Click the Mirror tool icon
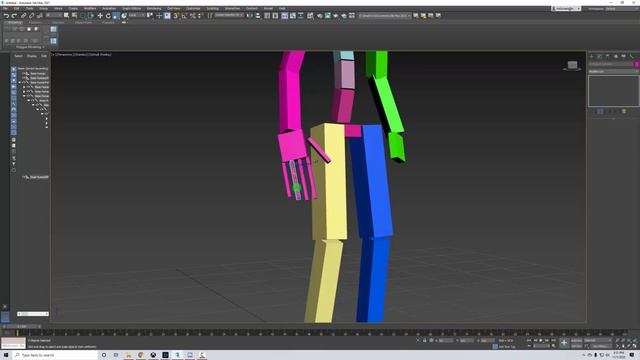This screenshot has width=640, height=360. coord(250,16)
